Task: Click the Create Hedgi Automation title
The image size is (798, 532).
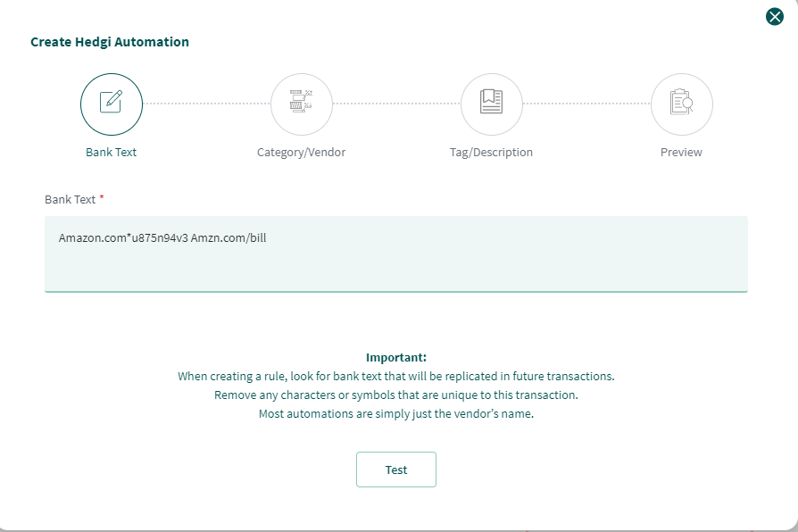Action: [x=110, y=42]
